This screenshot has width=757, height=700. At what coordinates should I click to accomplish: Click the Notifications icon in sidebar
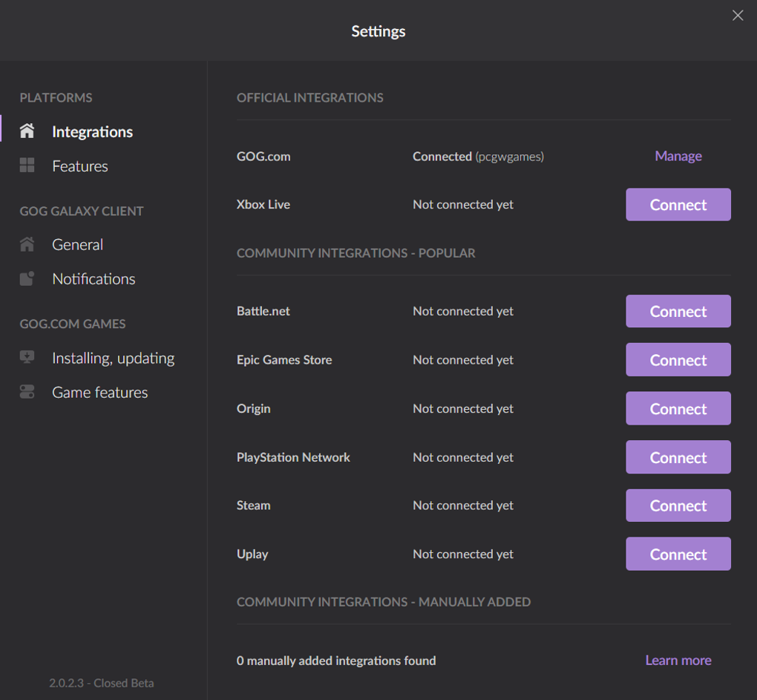(27, 279)
